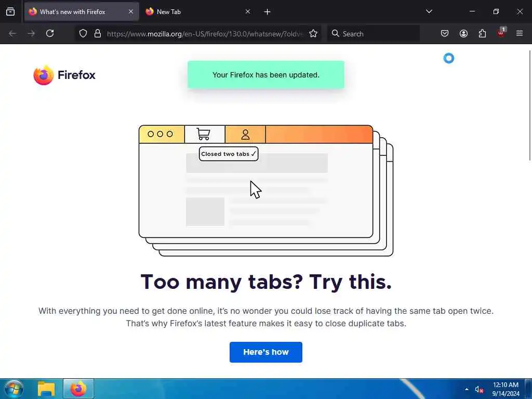532x399 pixels.
Task: Switch to the New Tab tab
Action: tap(198, 12)
